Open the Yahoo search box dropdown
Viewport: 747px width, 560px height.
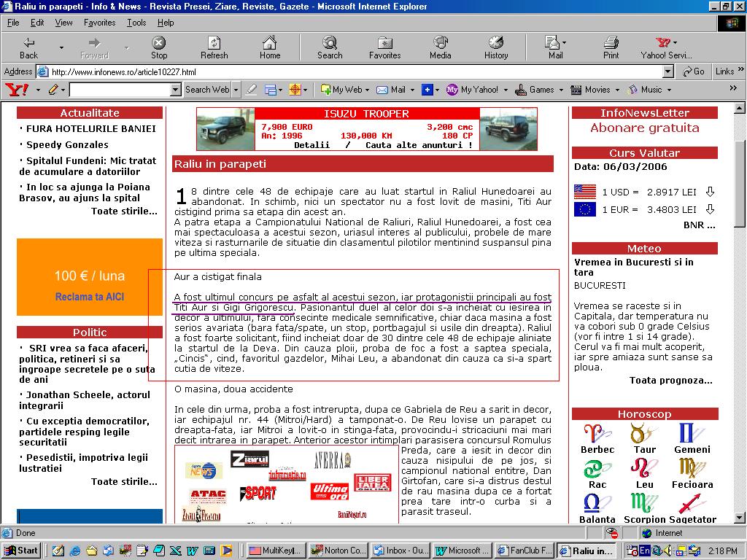(x=175, y=90)
